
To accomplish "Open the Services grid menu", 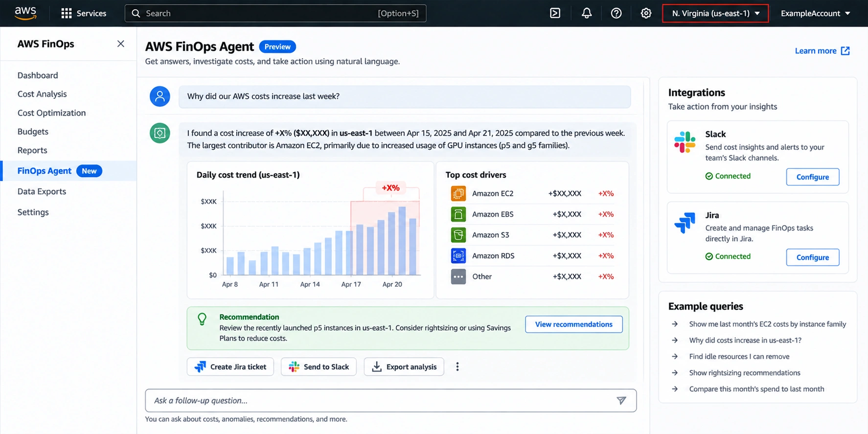I will coord(84,13).
